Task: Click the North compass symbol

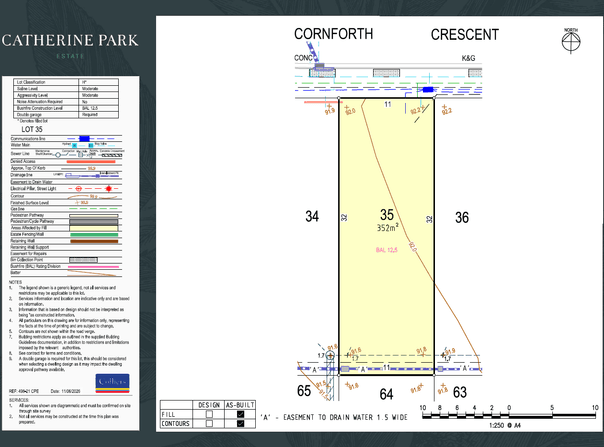Action: 571,41
